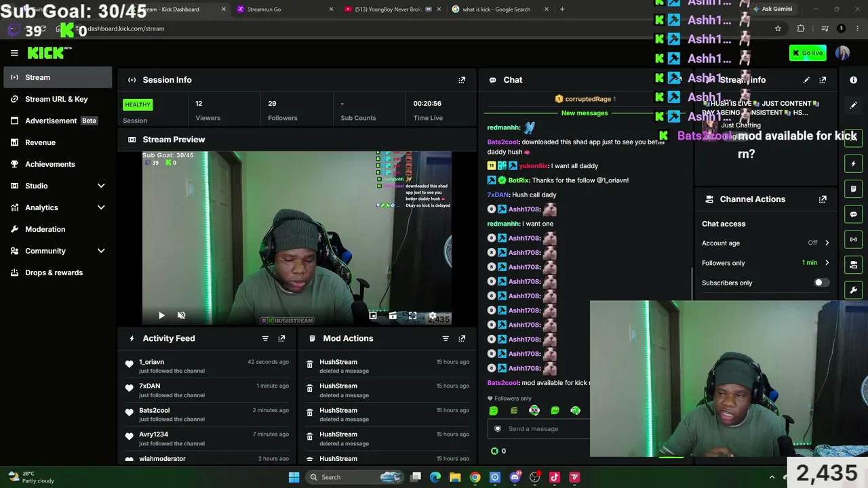
Task: Enter fullscreen on the stream preview
Action: point(412,315)
